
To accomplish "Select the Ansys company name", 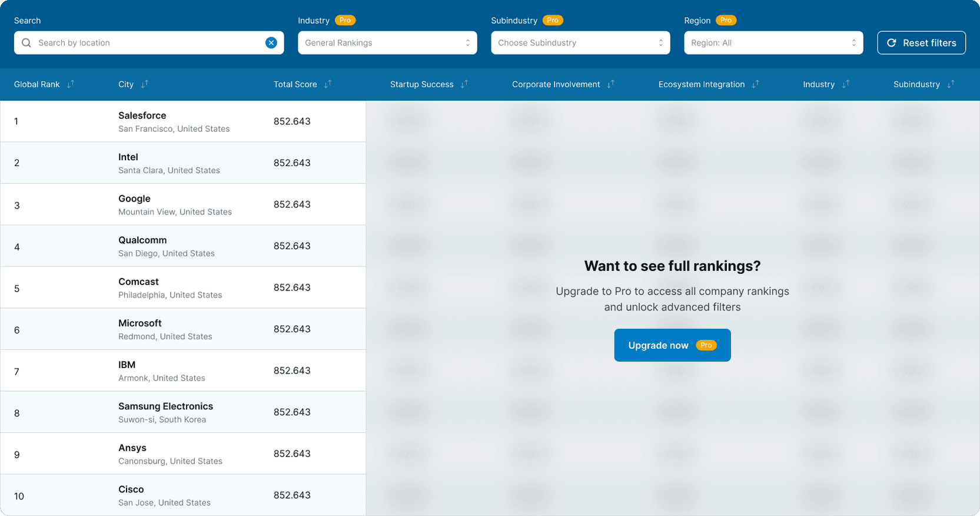I will click(x=132, y=448).
